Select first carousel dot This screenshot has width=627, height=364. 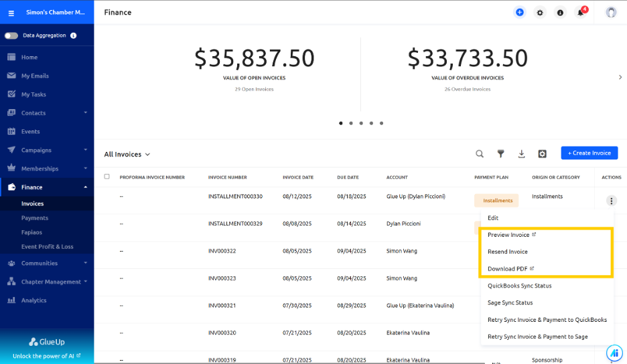click(x=341, y=123)
